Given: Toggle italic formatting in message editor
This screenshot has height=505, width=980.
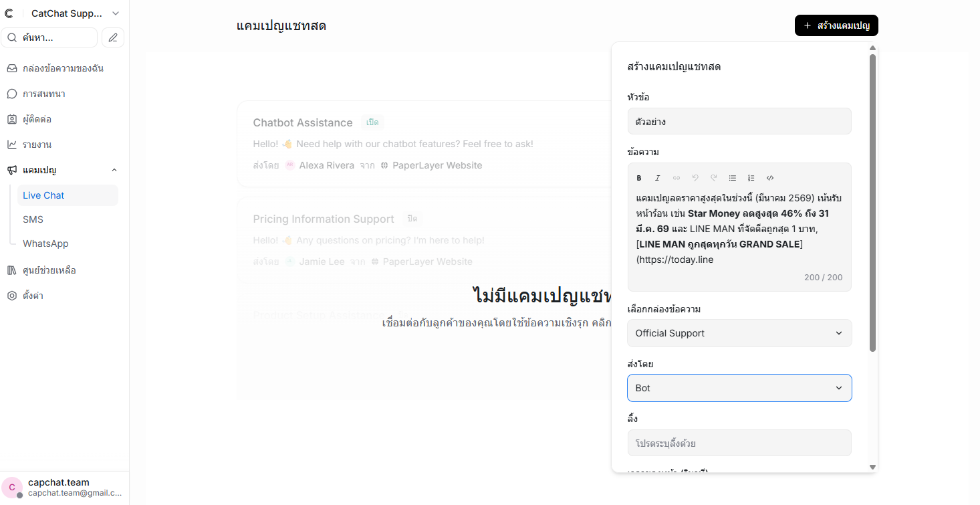Looking at the screenshot, I should coord(658,178).
